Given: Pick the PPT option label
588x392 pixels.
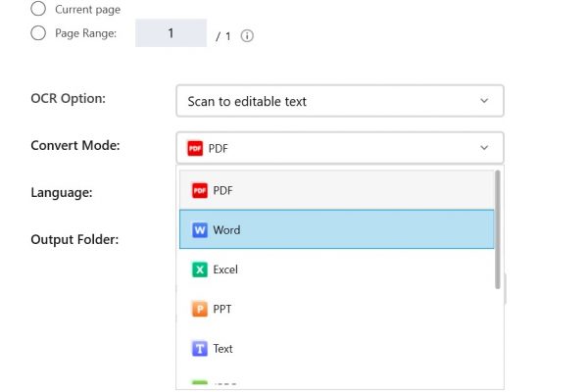Looking at the screenshot, I should click(x=222, y=309).
